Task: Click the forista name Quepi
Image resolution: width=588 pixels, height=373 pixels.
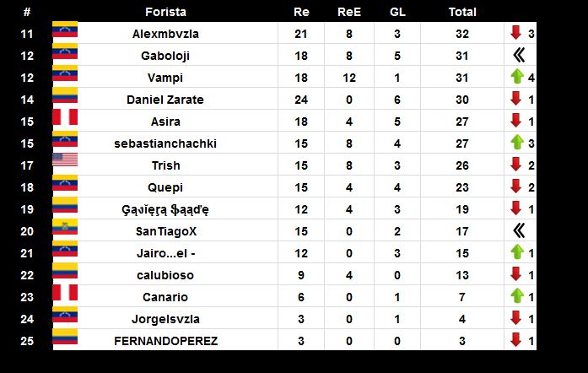Action: point(165,187)
